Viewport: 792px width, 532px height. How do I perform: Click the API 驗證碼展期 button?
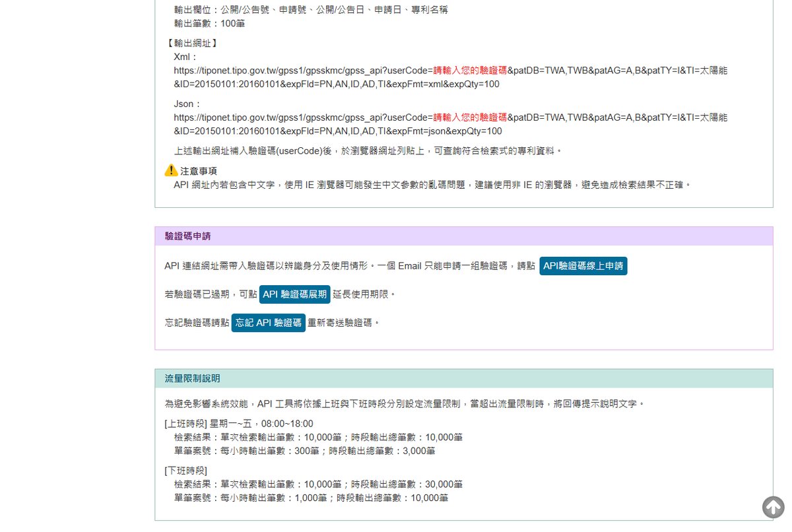point(294,294)
